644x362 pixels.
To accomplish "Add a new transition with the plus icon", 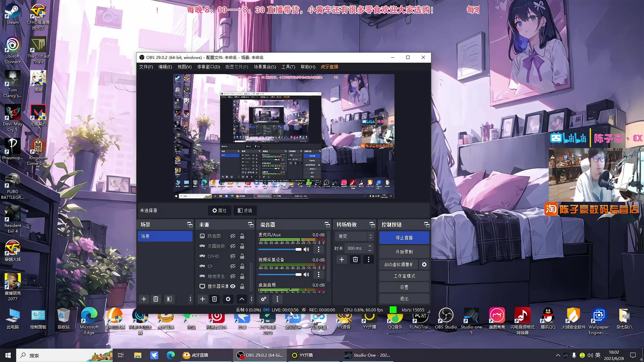I will (342, 259).
